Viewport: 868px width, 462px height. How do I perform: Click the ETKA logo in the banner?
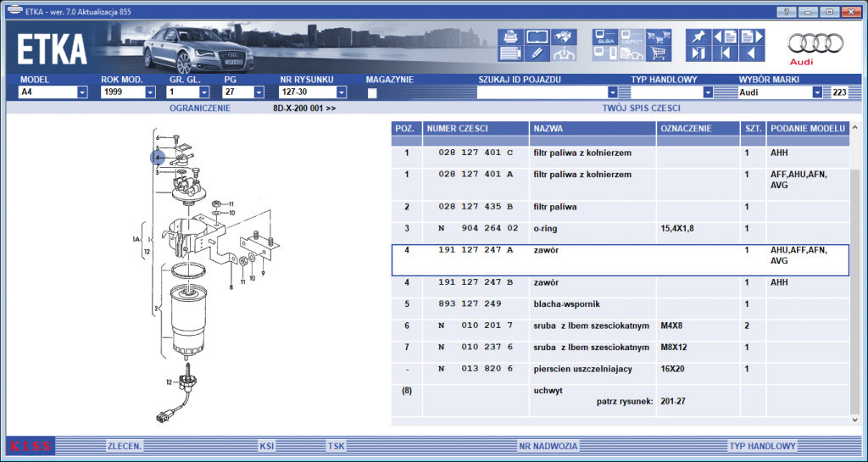tap(52, 50)
